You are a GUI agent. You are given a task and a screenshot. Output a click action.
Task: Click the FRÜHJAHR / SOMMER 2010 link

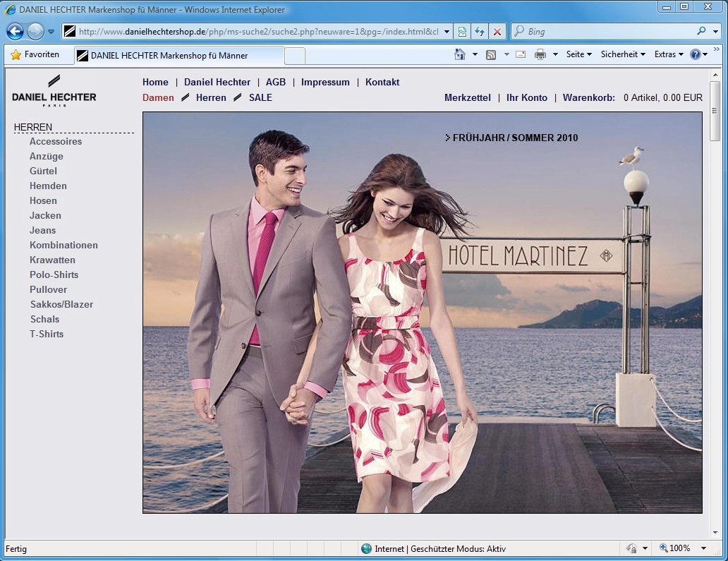(x=511, y=138)
